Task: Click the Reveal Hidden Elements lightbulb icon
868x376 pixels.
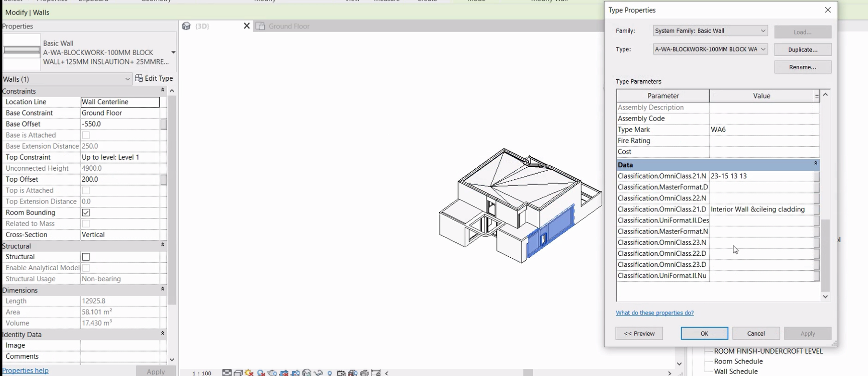Action: 330,373
